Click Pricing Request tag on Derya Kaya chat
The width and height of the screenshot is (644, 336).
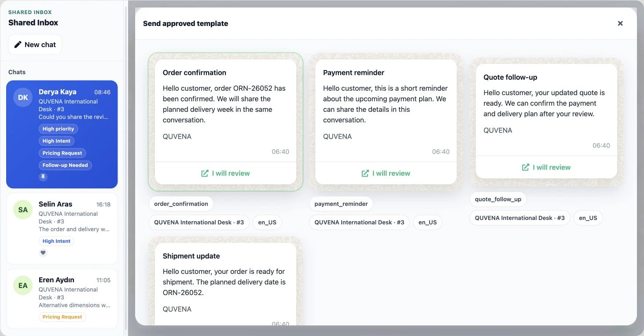pyautogui.click(x=62, y=153)
